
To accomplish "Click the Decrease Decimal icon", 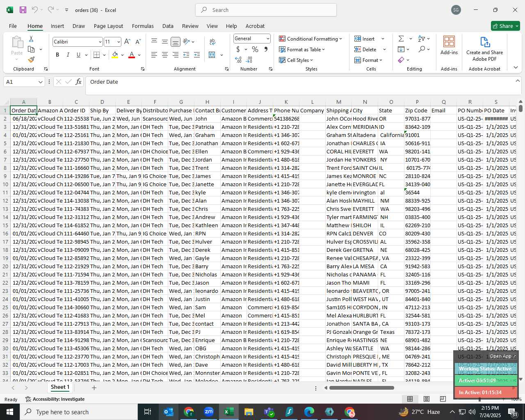I will (250, 60).
